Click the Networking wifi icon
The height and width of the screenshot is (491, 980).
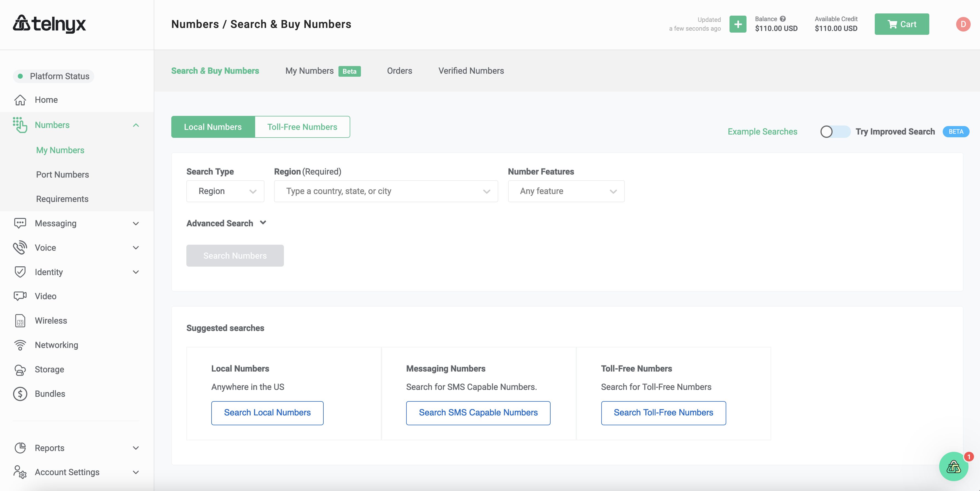point(20,345)
